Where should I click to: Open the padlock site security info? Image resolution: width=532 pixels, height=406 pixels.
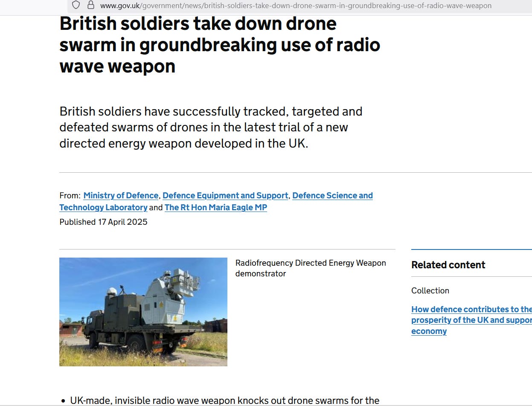(x=90, y=5)
